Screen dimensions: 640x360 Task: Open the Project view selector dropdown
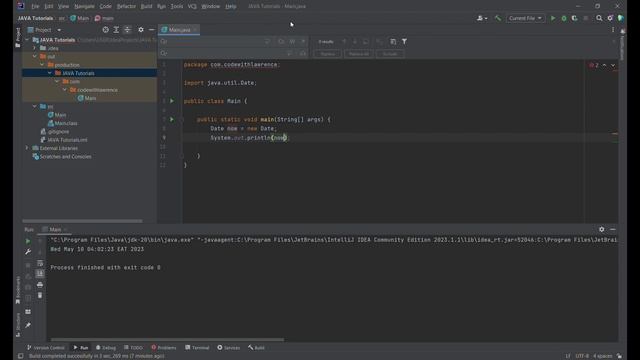(x=44, y=30)
